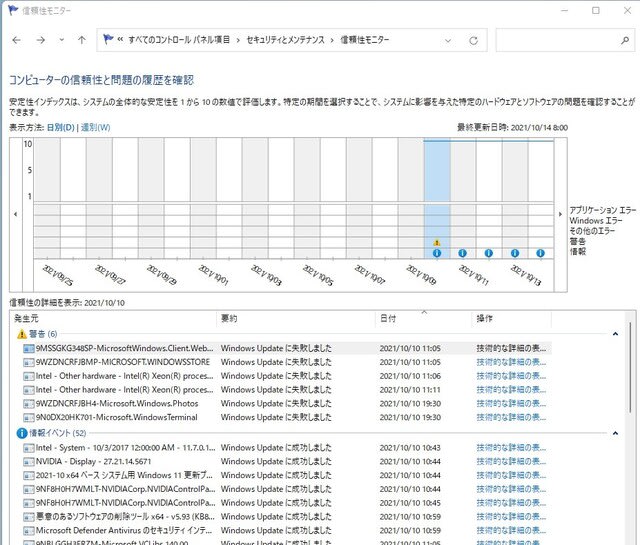Sort by 日付 column header
This screenshot has width=640, height=545.
tap(424, 318)
